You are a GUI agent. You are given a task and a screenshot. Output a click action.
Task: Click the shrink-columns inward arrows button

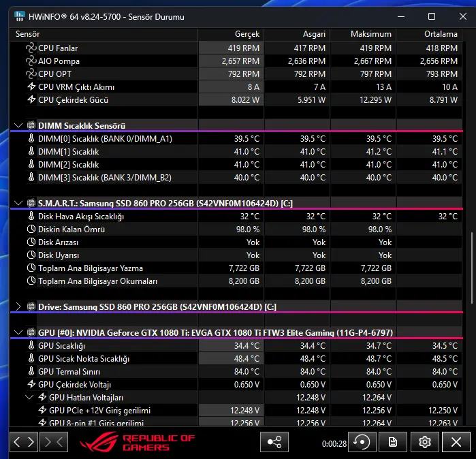click(54, 442)
